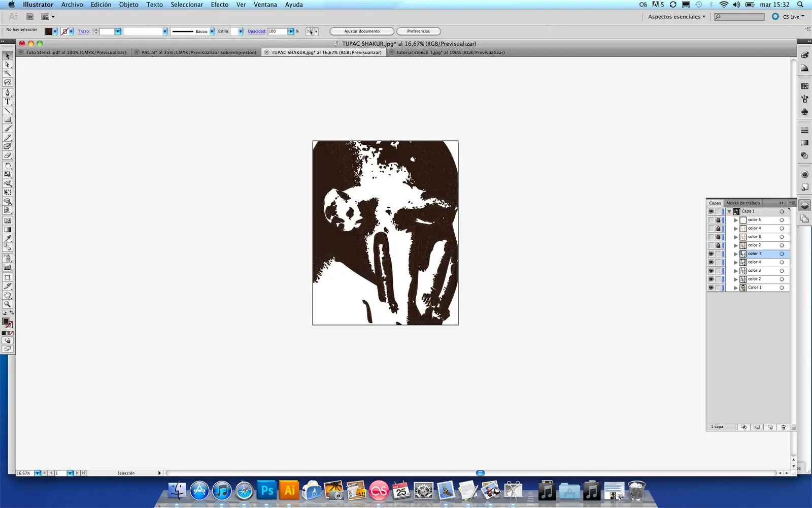The image size is (812, 508).
Task: Expand the Color 1 sublayer contents
Action: point(736,288)
